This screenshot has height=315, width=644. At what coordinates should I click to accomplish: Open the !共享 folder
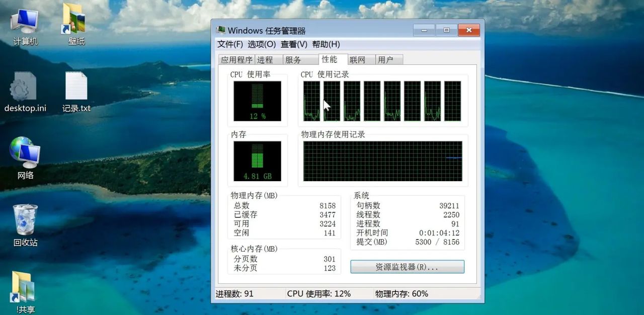click(x=23, y=287)
